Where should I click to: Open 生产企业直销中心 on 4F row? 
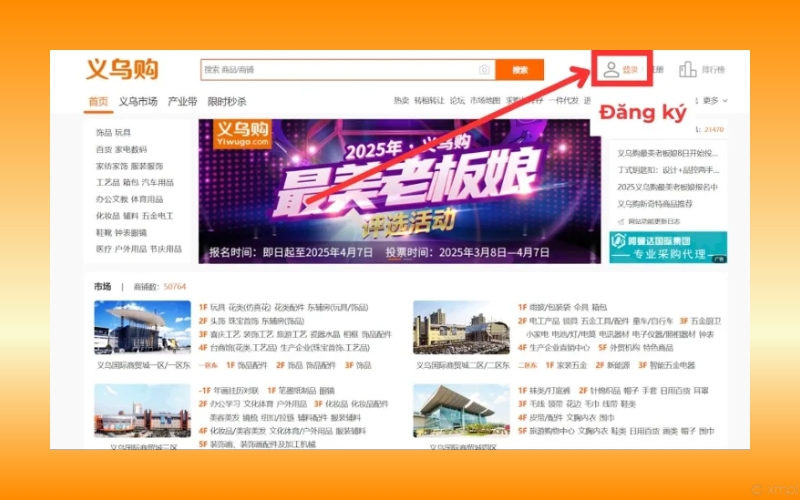tap(559, 347)
